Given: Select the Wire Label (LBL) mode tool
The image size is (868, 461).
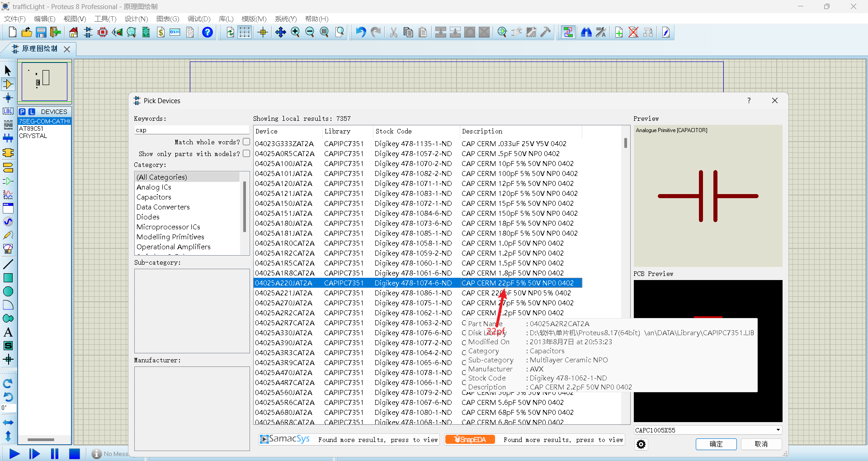Looking at the screenshot, I should pos(8,111).
